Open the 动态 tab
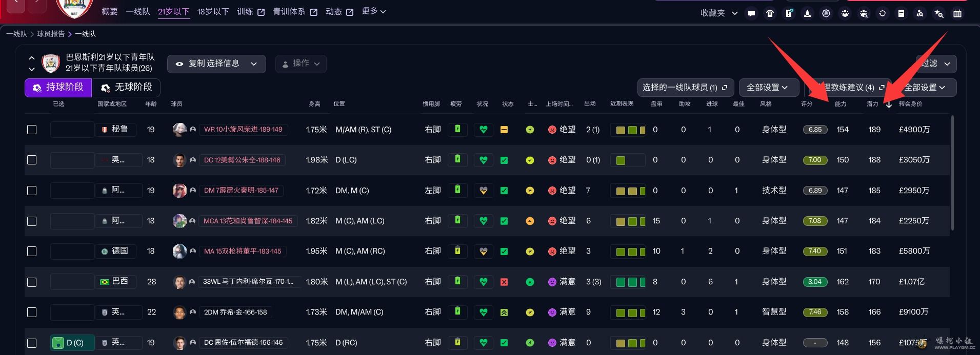The image size is (980, 355). point(339,11)
